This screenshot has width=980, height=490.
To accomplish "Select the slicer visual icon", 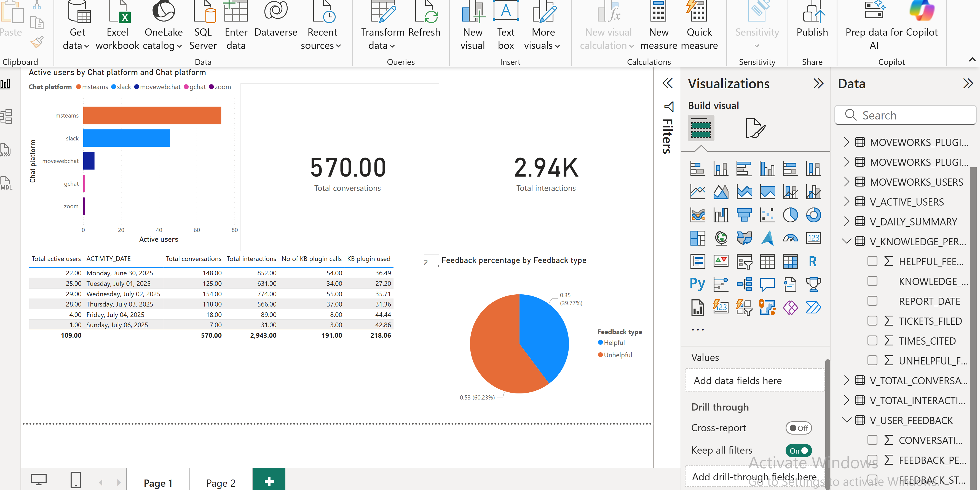I will pyautogui.click(x=744, y=262).
